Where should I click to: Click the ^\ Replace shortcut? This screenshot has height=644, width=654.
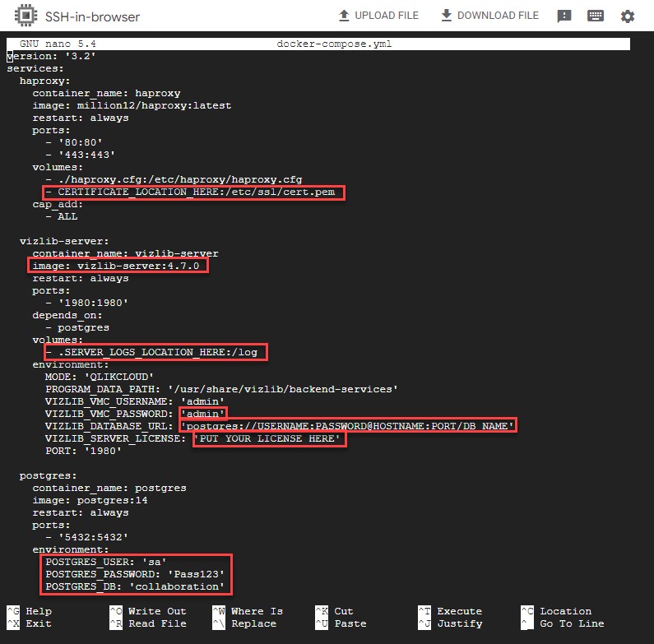pyautogui.click(x=244, y=623)
